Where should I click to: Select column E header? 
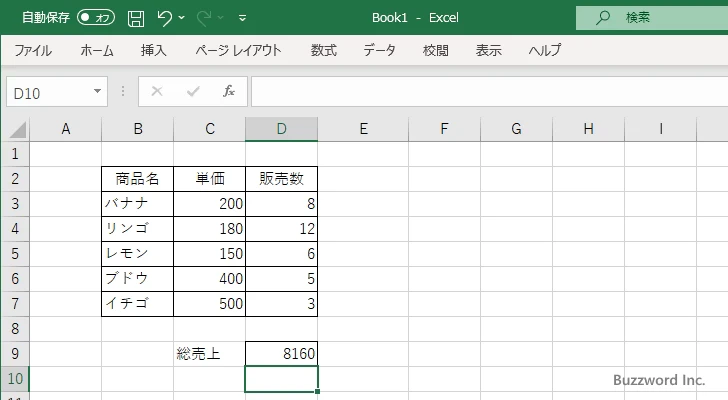363,129
